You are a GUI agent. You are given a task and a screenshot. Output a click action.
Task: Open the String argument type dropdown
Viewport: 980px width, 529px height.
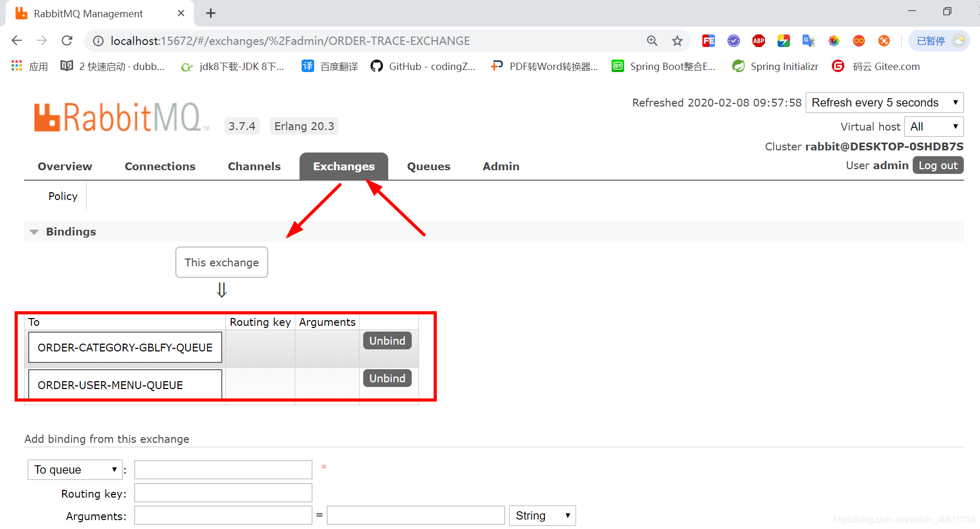pos(543,515)
